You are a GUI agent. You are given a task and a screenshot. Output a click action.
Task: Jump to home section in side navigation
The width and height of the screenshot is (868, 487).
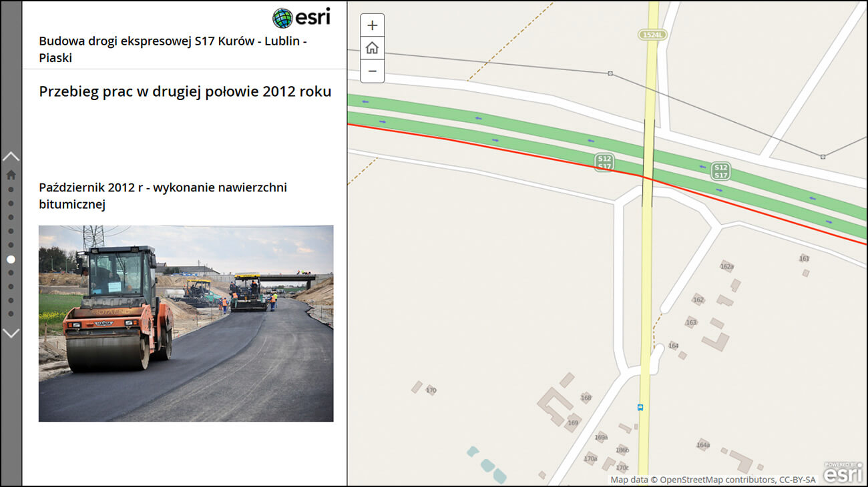click(x=11, y=175)
